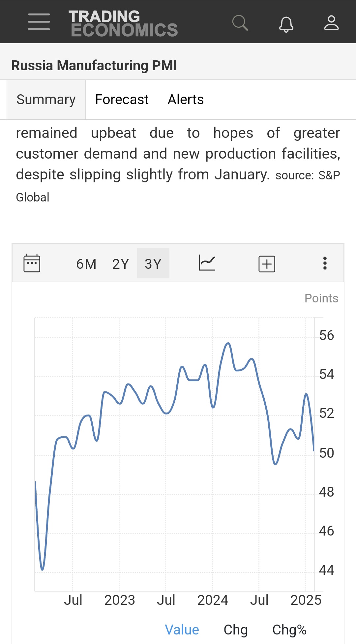Viewport: 356px width, 644px height.
Task: Open the calendar date range picker
Action: tap(32, 263)
